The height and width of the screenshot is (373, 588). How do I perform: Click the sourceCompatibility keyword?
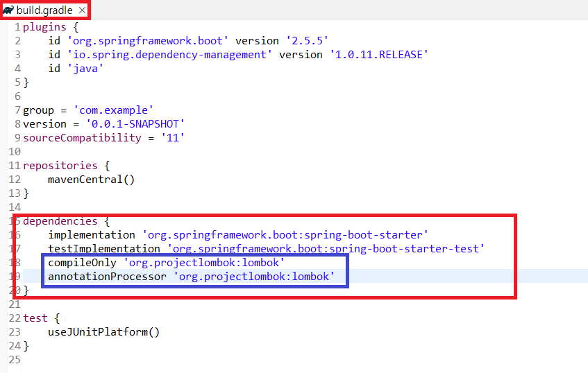pyautogui.click(x=82, y=138)
